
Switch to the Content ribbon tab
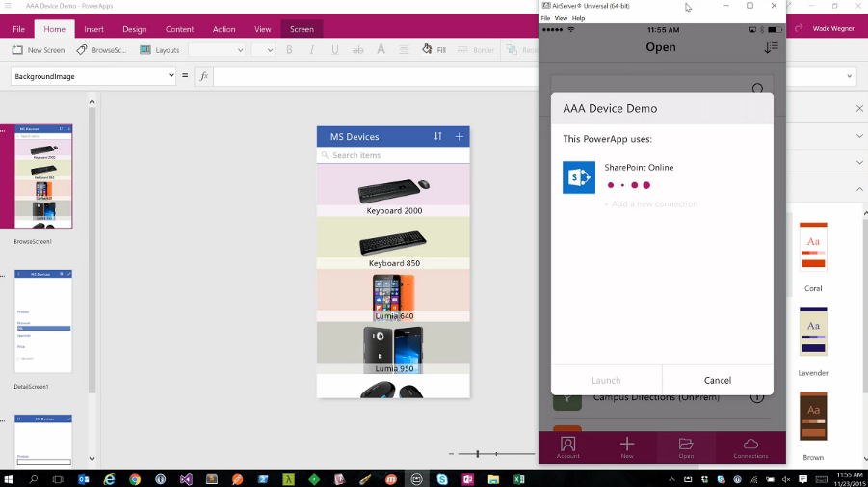coord(179,29)
